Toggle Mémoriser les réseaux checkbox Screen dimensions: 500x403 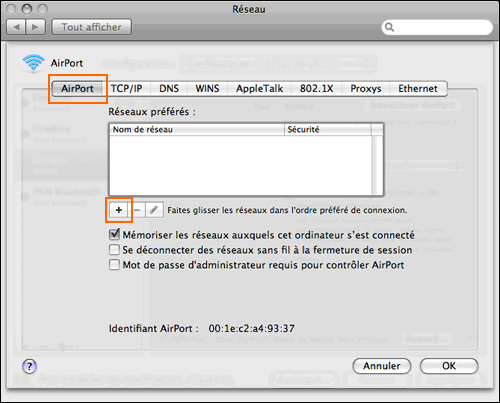[x=114, y=235]
